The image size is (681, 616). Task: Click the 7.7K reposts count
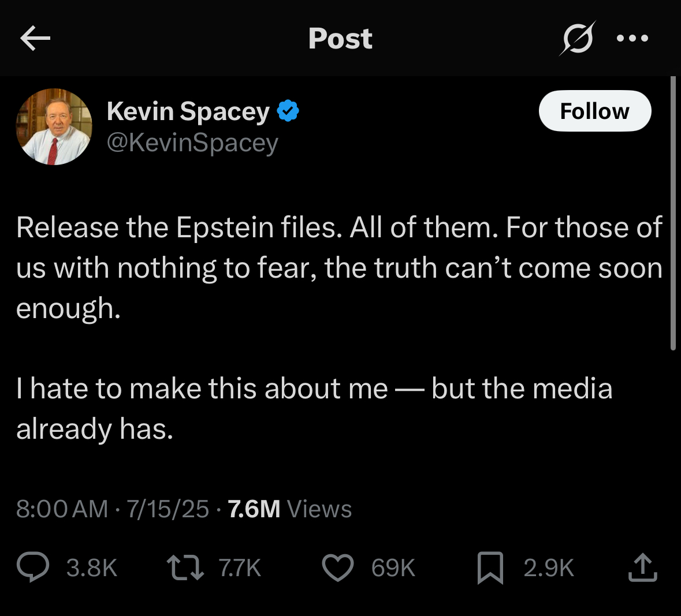click(x=240, y=568)
